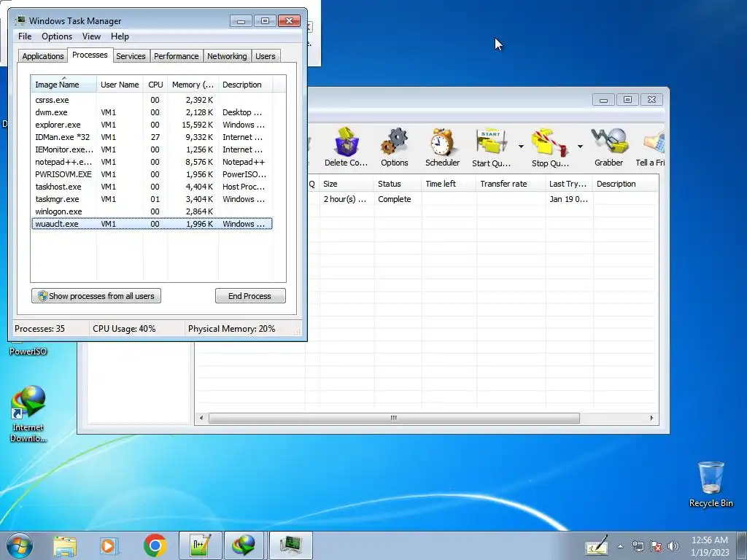
Task: Switch to the Applications tab
Action: tap(43, 56)
